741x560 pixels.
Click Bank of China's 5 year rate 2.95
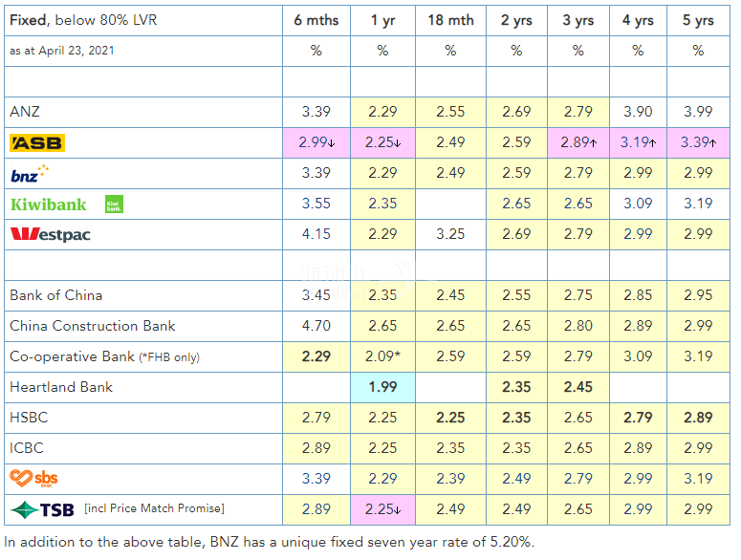[698, 295]
